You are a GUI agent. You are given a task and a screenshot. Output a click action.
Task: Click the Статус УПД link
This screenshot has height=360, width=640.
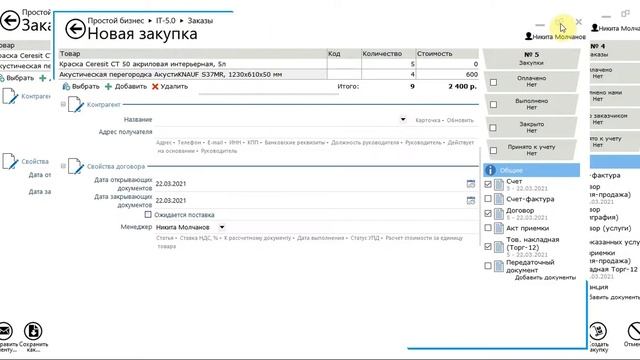365,238
